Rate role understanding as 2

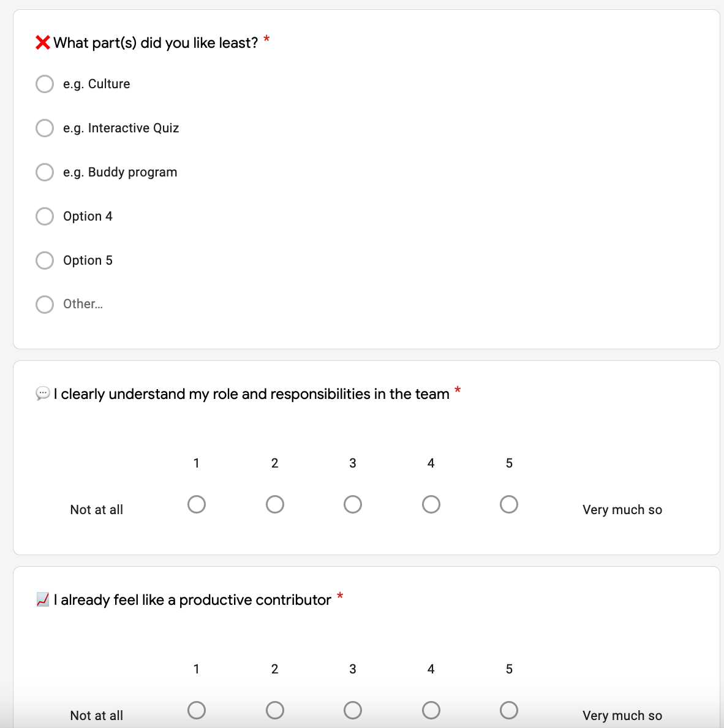coord(275,504)
